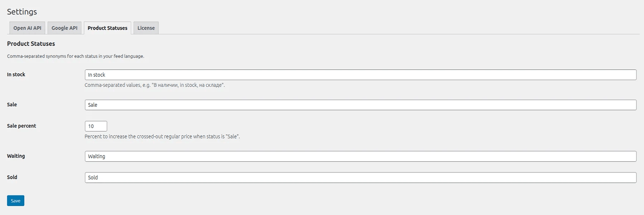Click the In stock example hint text
644x215 pixels.
click(x=155, y=85)
